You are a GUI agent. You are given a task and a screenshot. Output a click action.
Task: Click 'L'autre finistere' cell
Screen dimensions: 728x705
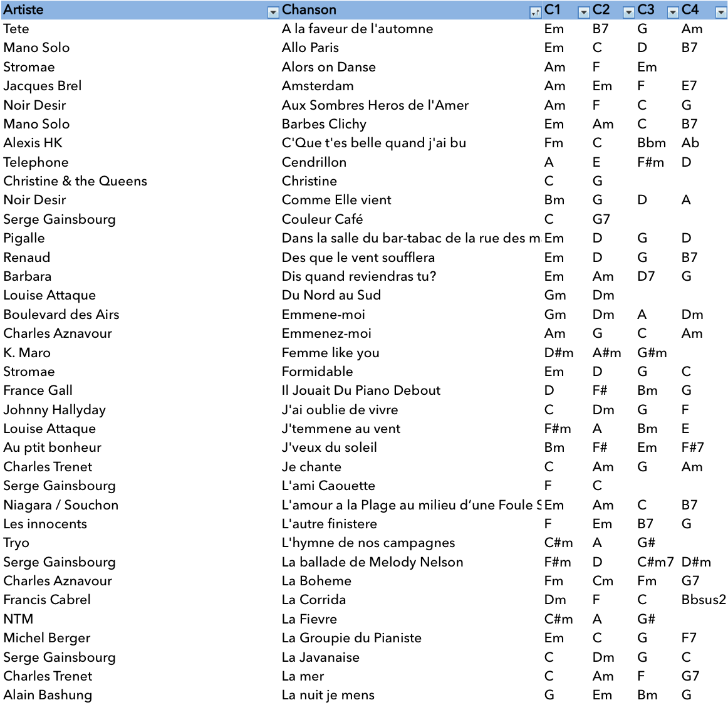click(x=329, y=524)
